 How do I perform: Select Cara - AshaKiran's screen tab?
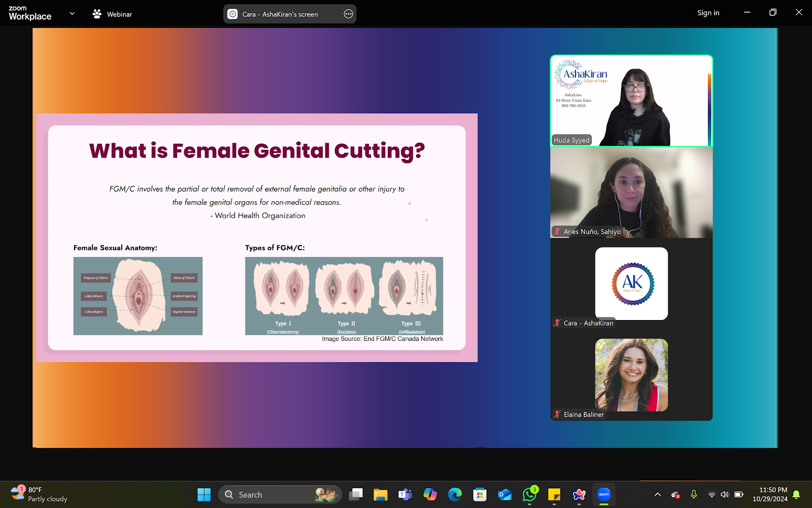280,14
